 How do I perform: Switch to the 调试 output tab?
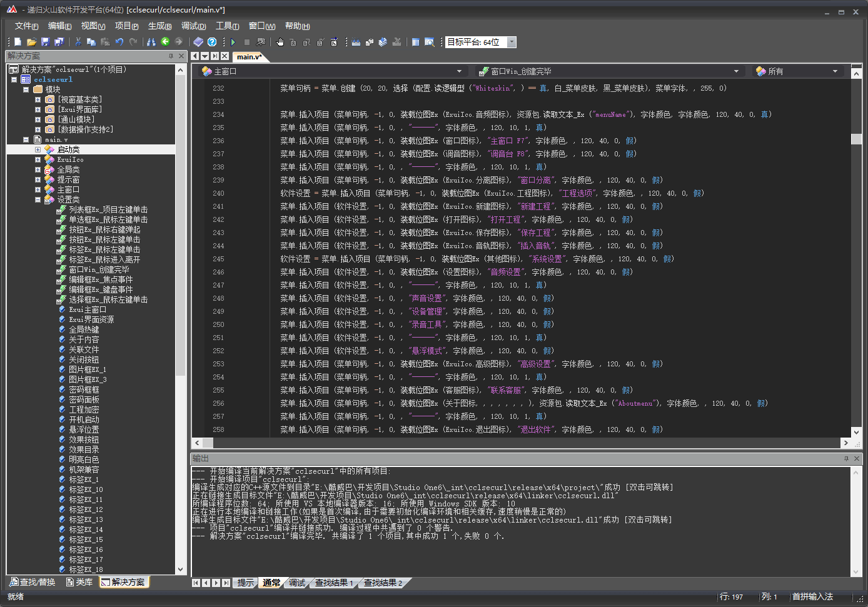click(297, 583)
